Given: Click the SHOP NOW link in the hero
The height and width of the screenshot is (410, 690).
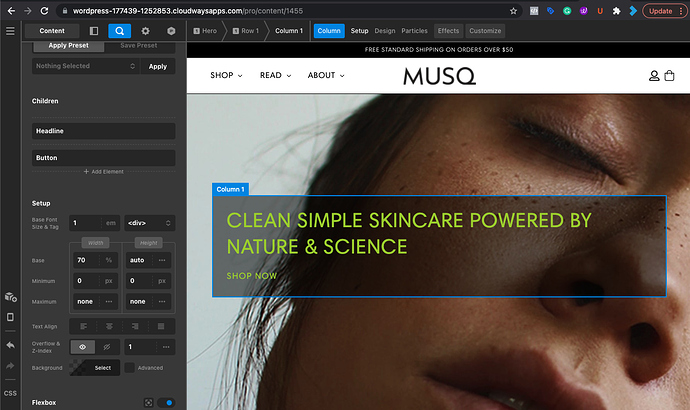Looking at the screenshot, I should (x=252, y=276).
